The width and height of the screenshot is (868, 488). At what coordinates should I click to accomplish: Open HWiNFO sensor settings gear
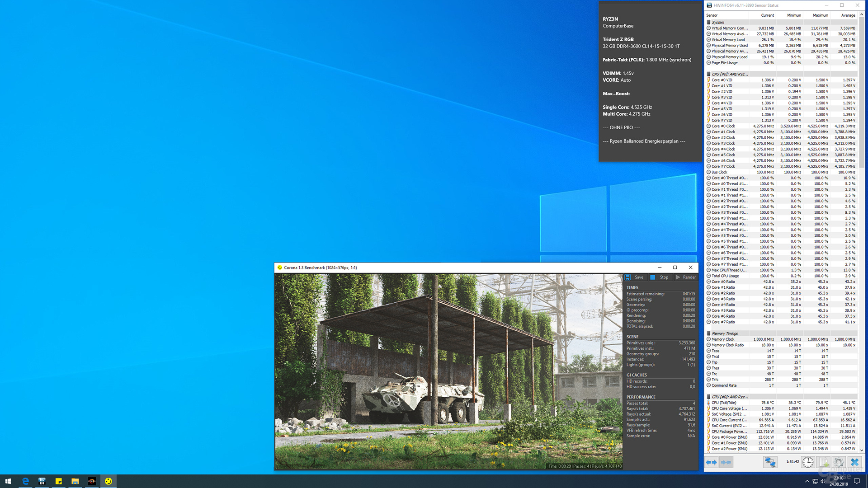point(839,462)
